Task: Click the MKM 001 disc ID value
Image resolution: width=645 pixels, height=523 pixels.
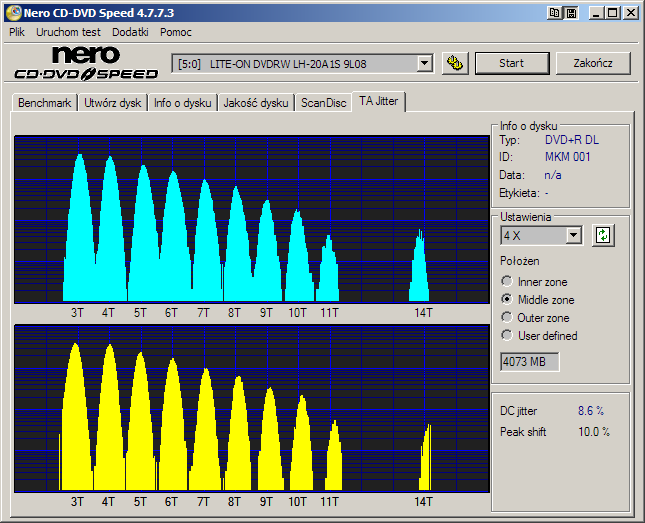Action: coord(567,157)
